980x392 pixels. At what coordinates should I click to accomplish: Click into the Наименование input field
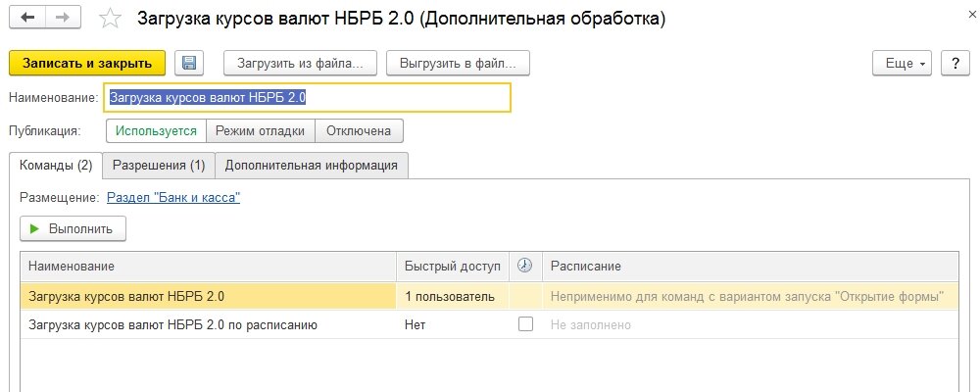308,98
